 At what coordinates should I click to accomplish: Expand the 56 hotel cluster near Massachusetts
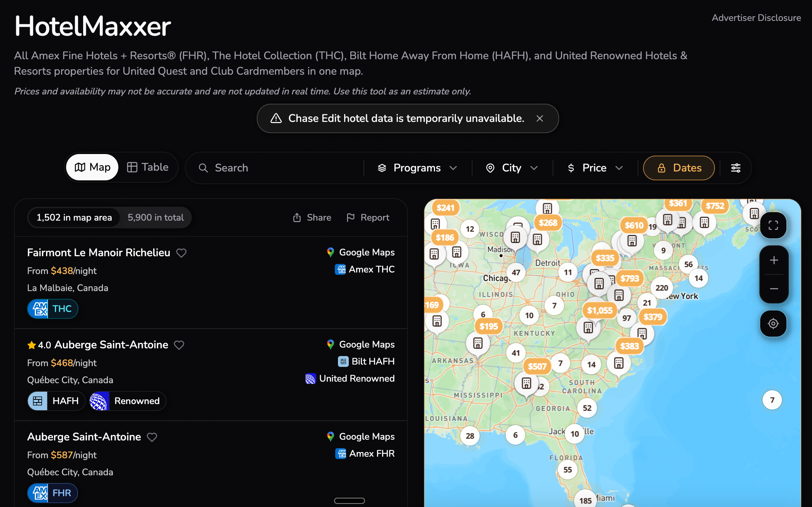click(x=689, y=264)
